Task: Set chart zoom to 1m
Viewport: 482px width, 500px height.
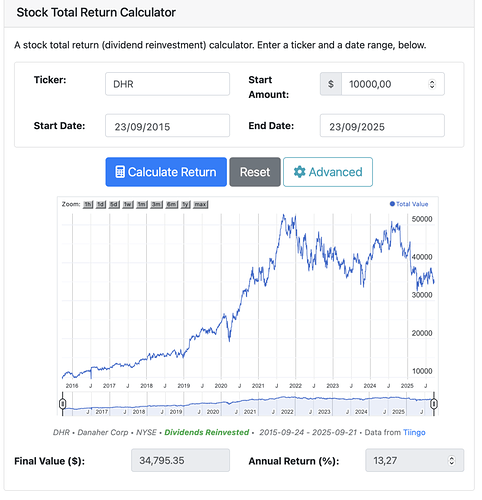Action: [x=142, y=204]
